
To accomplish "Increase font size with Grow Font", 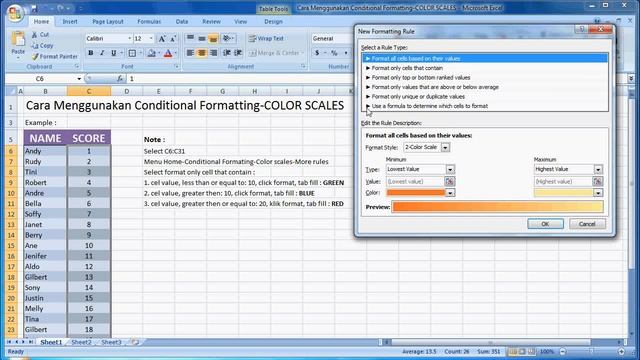I will click(162, 39).
